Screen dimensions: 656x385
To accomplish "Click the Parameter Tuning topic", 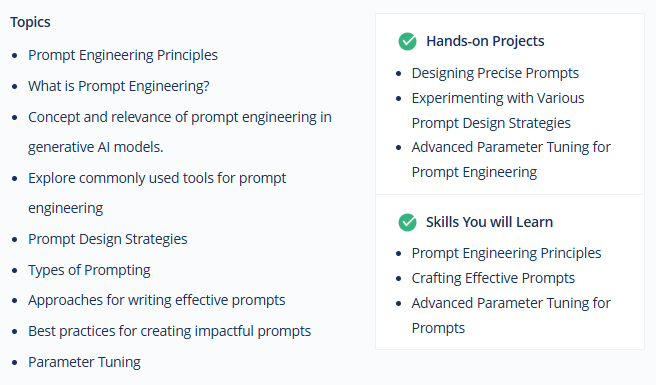I will pyautogui.click(x=84, y=362).
